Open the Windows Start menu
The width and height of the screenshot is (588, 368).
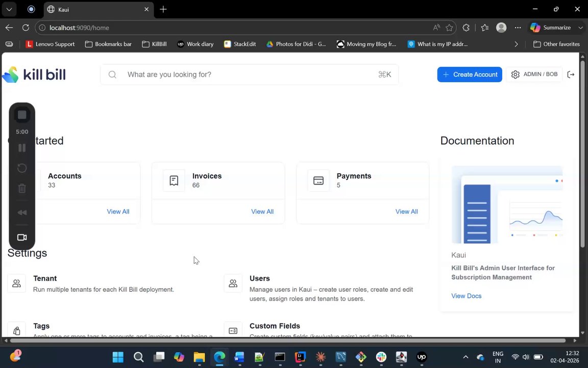point(118,357)
